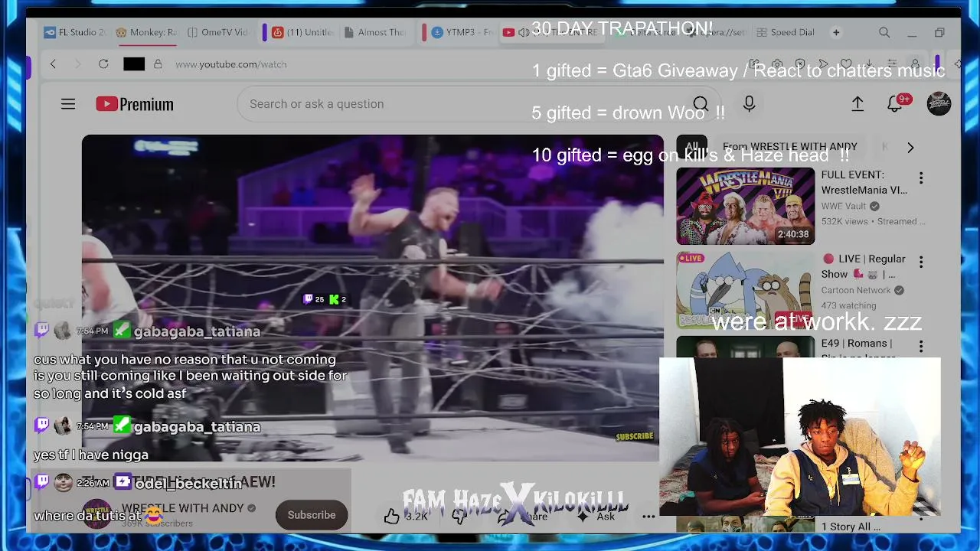Start voice search with the microphone

pos(749,104)
